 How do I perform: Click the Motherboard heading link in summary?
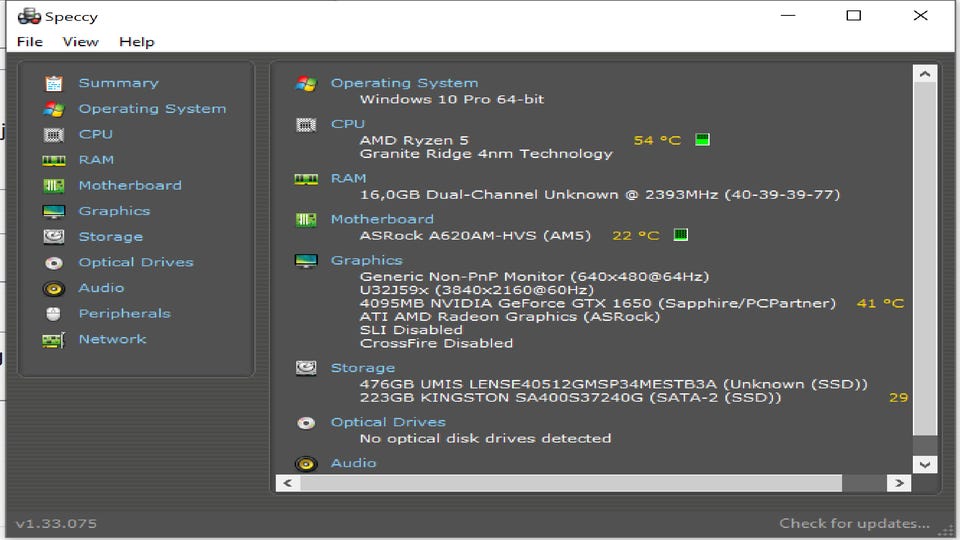click(x=383, y=219)
